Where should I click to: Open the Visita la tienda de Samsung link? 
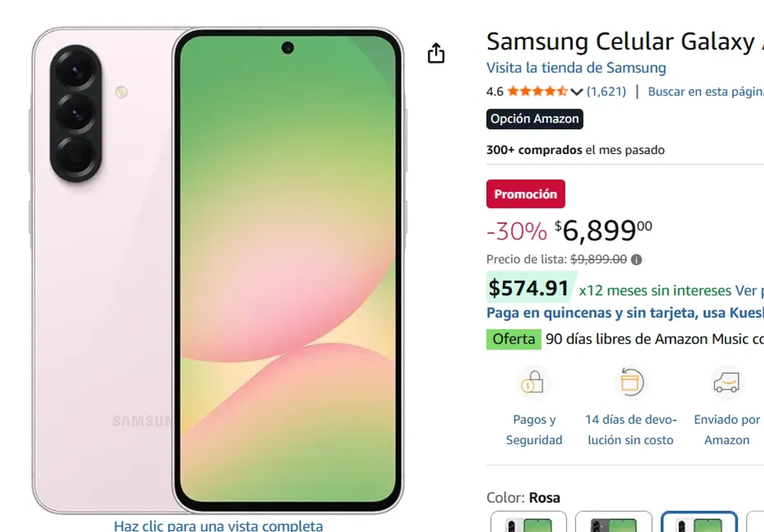576,68
